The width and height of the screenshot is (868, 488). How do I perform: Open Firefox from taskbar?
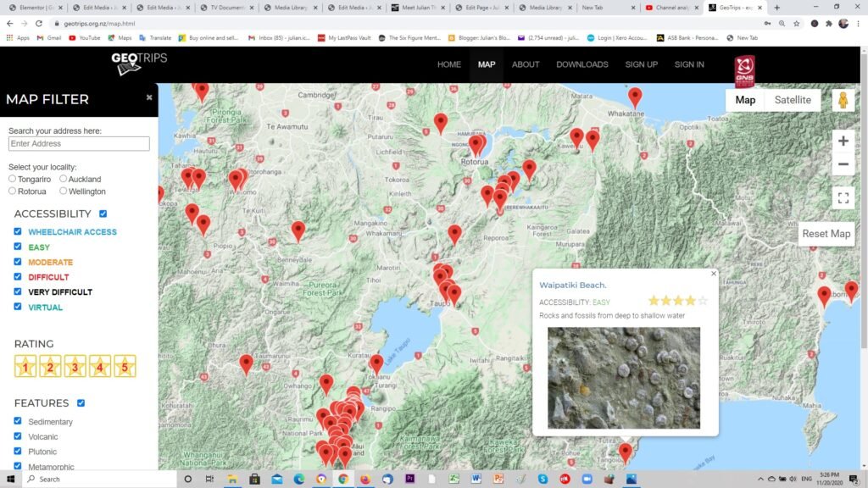(x=365, y=480)
